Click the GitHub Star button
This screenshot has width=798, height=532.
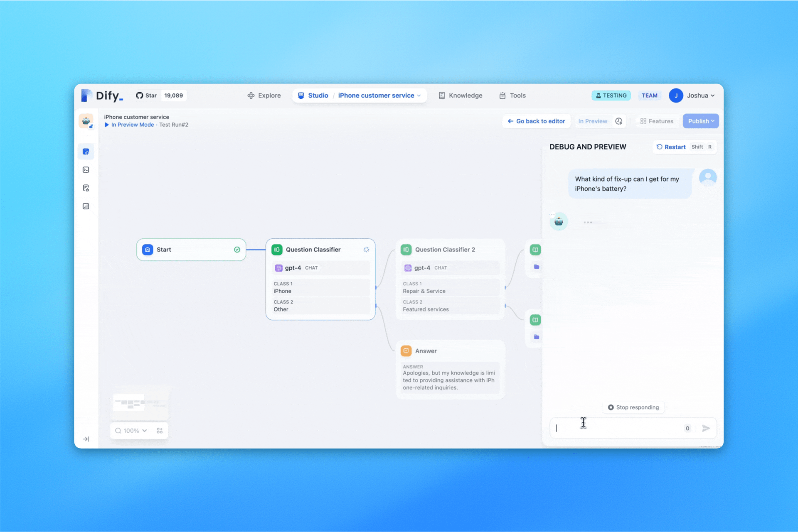(147, 96)
